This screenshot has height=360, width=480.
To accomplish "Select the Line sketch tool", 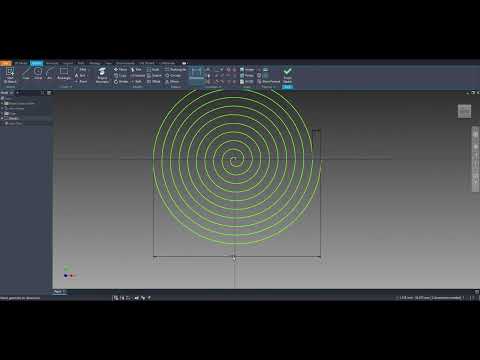I will pyautogui.click(x=26, y=73).
